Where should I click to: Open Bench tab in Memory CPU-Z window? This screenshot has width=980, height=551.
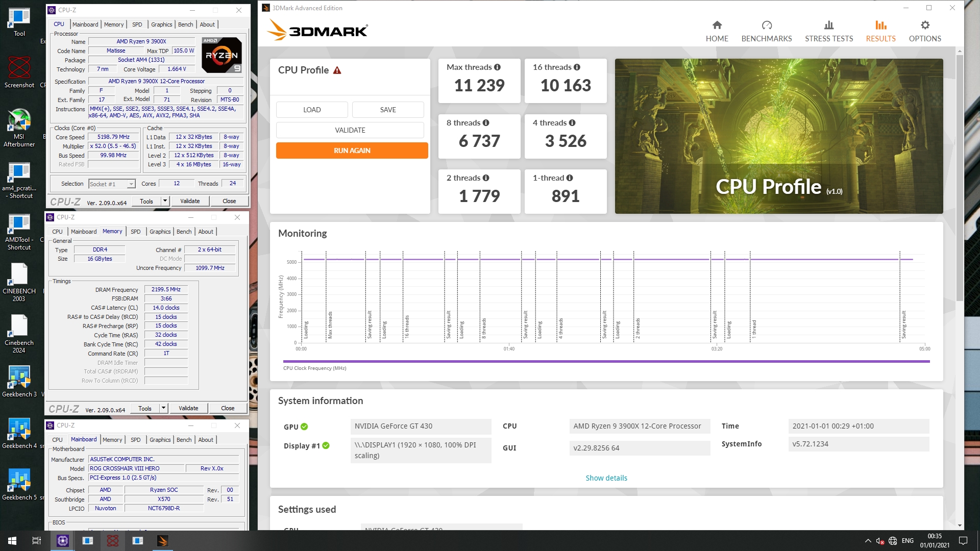[x=184, y=232]
